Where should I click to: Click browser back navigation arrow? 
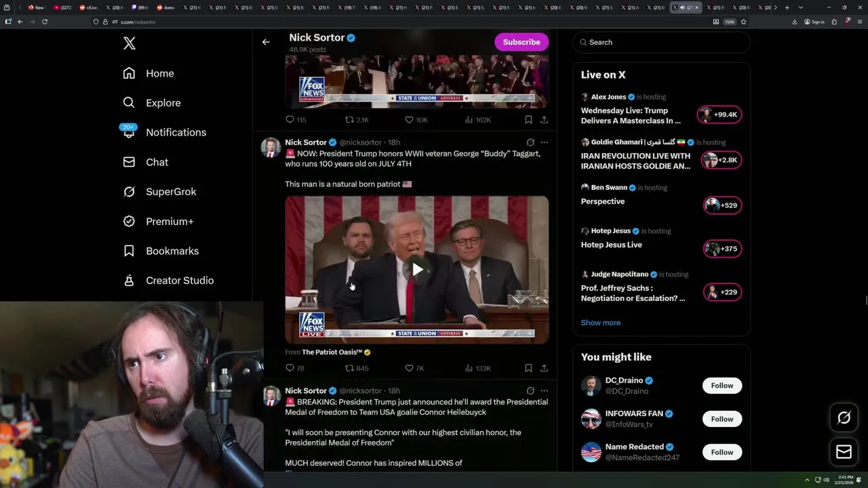pyautogui.click(x=20, y=22)
